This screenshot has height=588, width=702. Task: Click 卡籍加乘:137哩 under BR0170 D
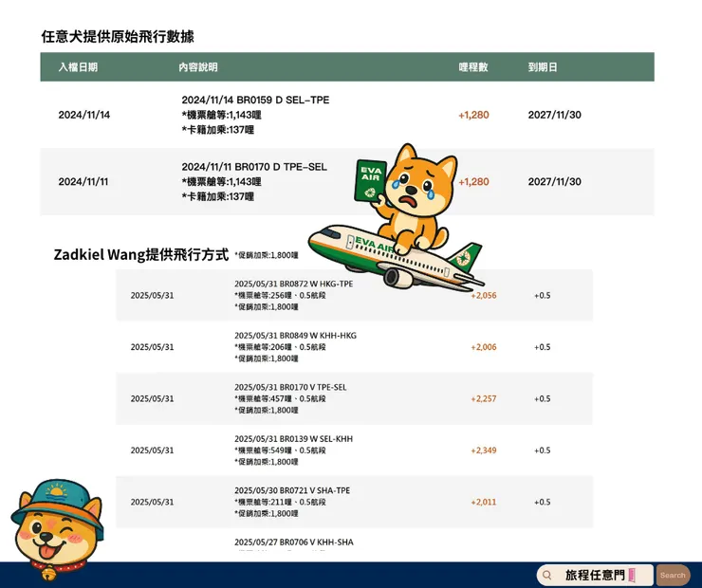click(x=218, y=196)
